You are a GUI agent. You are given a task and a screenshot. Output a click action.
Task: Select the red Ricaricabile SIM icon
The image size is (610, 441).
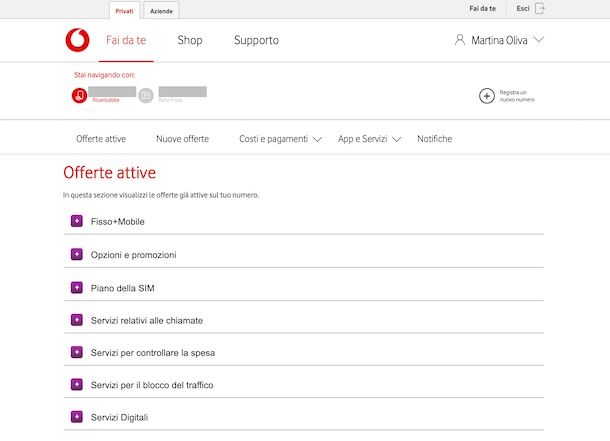(79, 96)
